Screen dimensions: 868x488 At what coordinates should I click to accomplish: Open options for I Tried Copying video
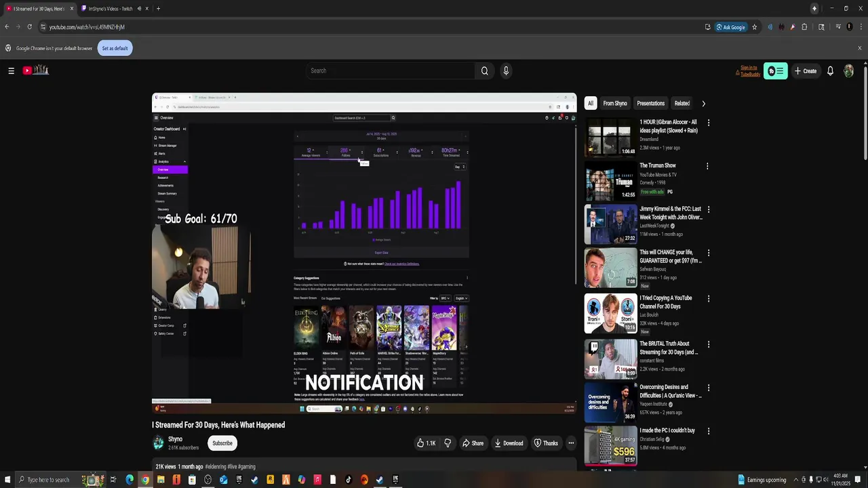(707, 298)
